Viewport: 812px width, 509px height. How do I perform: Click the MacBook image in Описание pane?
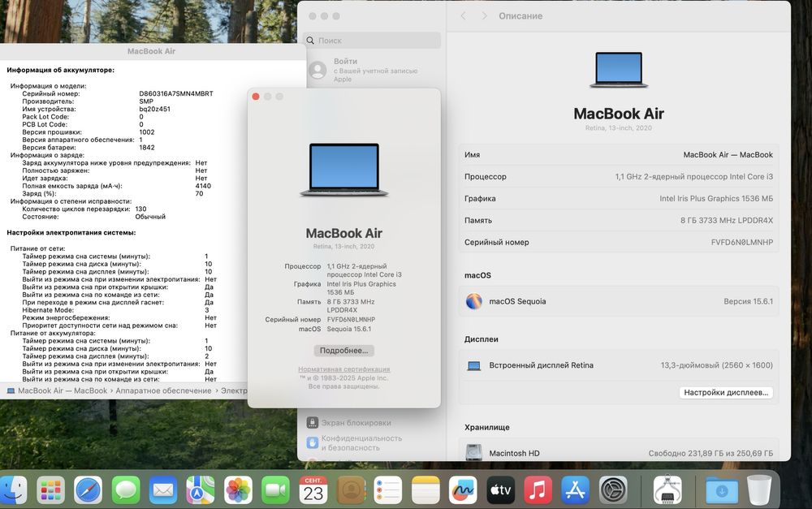[619, 69]
